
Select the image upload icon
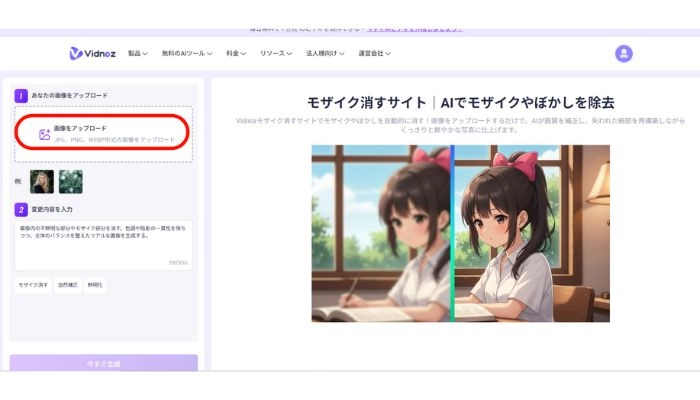click(x=44, y=134)
